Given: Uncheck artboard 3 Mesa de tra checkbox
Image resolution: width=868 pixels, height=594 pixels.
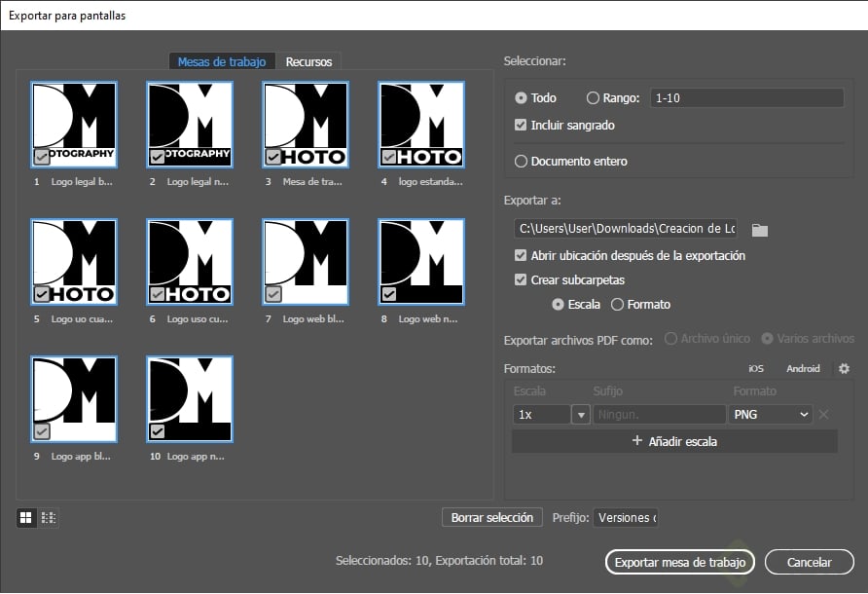Looking at the screenshot, I should [273, 157].
